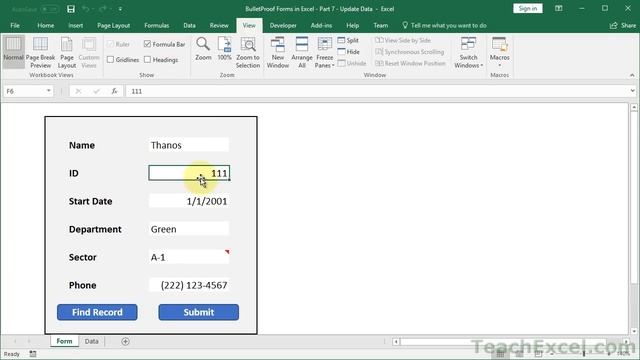Switch to Normal workbook view
This screenshot has width=640, height=360.
tap(13, 51)
